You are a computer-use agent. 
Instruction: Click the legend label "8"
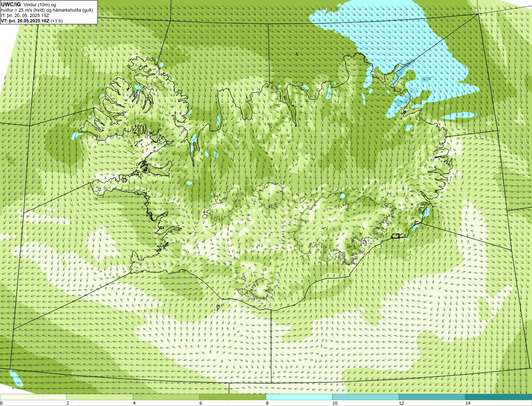267,403
